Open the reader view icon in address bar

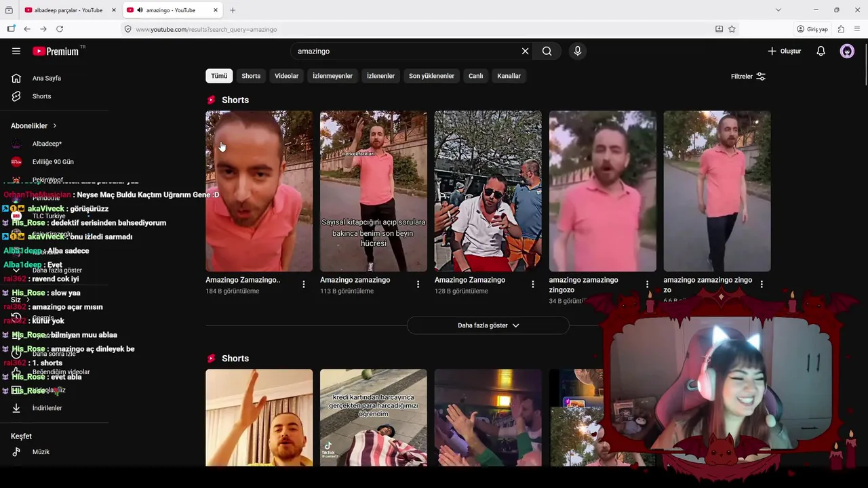pos(719,29)
